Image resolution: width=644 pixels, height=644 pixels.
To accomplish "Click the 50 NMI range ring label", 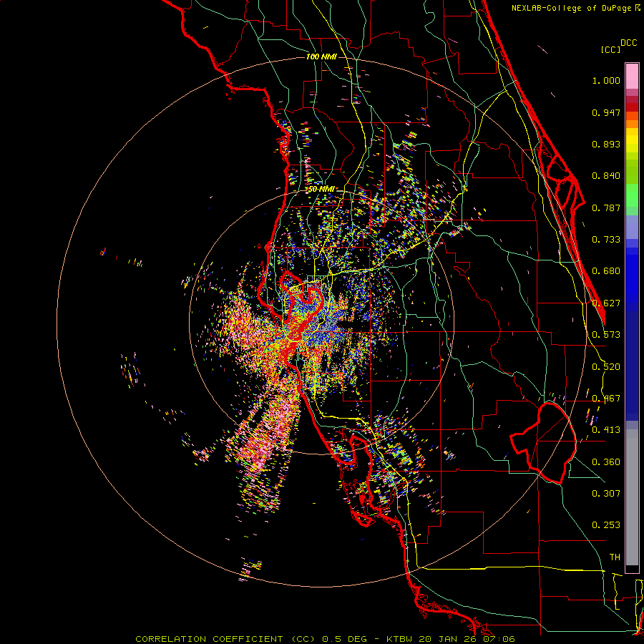I will [x=321, y=190].
